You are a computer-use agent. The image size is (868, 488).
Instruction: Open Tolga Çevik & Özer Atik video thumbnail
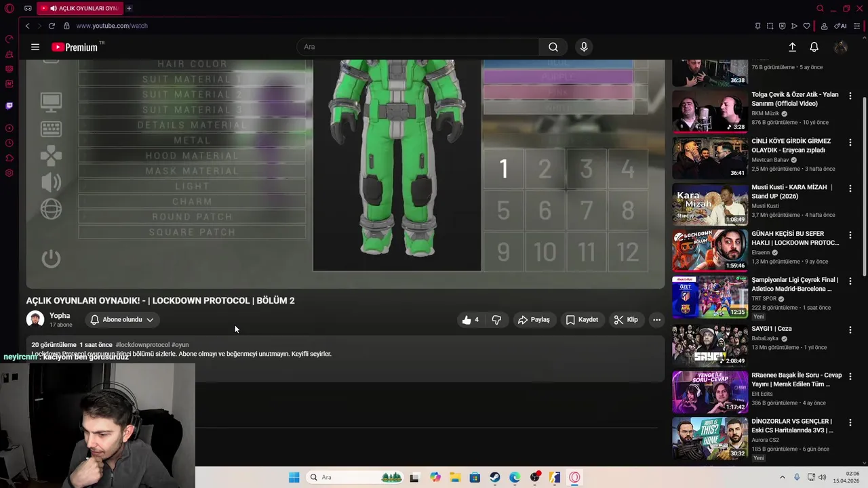pyautogui.click(x=709, y=111)
